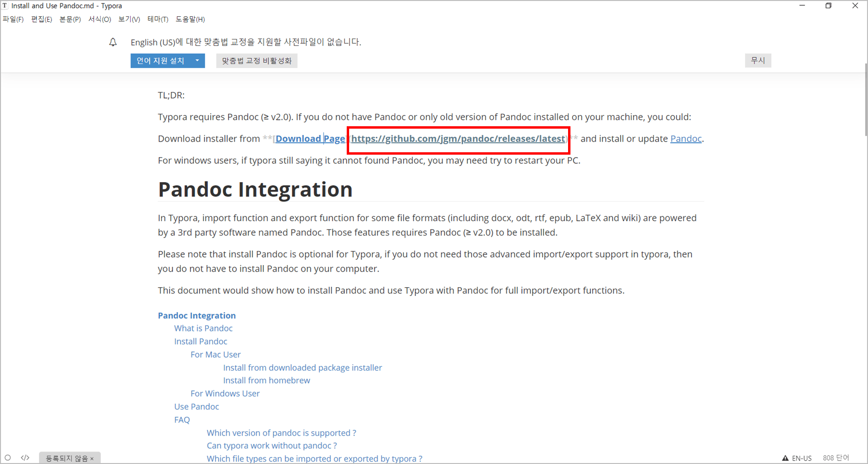Click the 'Typora requires Pandoc' paragraph
Screen dimensions: 868x464
coord(424,117)
